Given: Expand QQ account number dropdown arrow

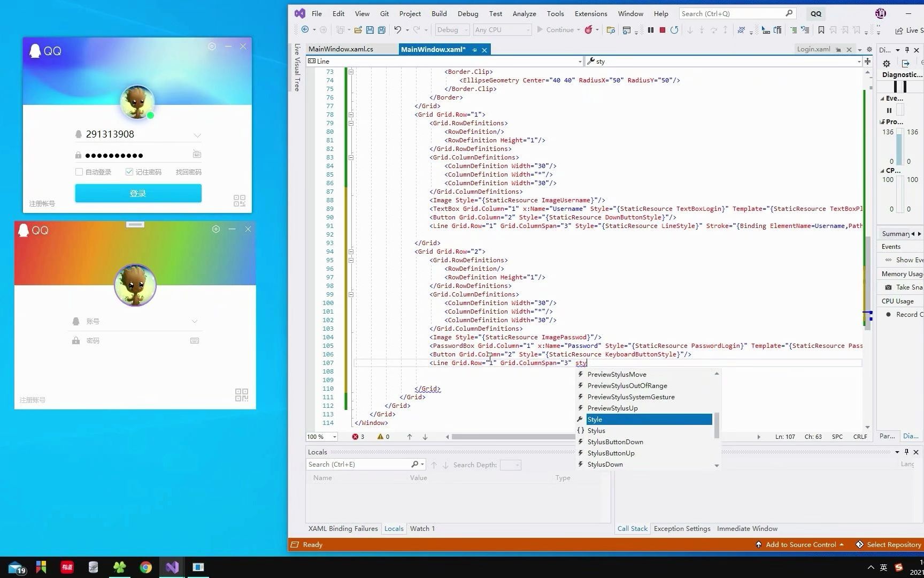Looking at the screenshot, I should tap(197, 135).
